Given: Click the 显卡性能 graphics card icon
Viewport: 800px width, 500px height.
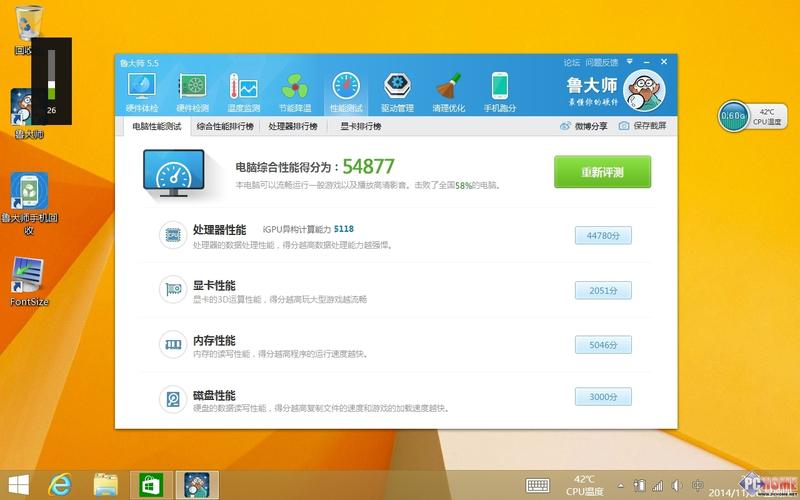Looking at the screenshot, I should pyautogui.click(x=173, y=289).
